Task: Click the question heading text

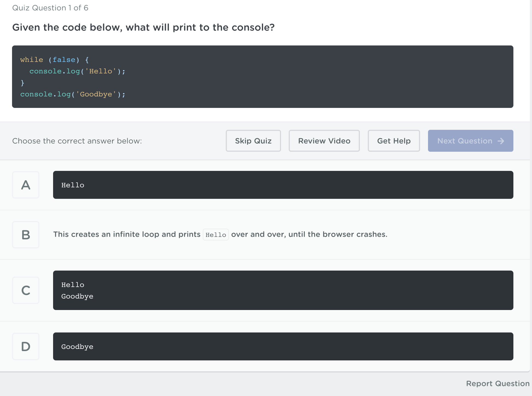Action: pos(143,27)
